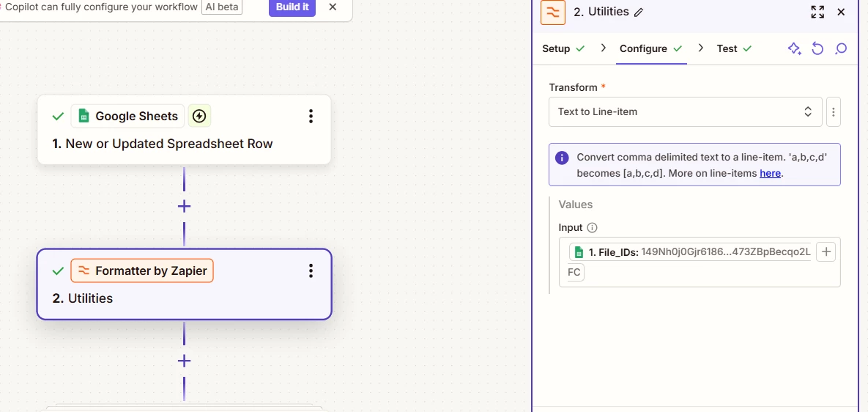Click into the Input field area
868x412 pixels.
click(700, 262)
